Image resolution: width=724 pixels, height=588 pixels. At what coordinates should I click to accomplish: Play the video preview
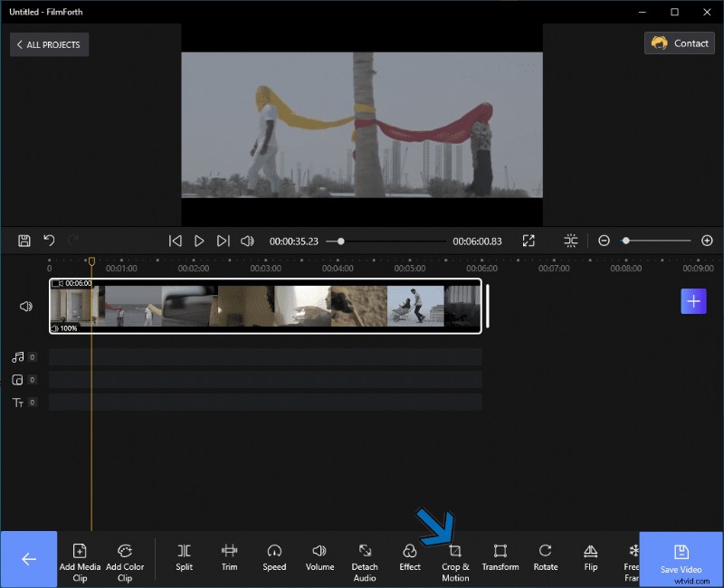point(199,241)
